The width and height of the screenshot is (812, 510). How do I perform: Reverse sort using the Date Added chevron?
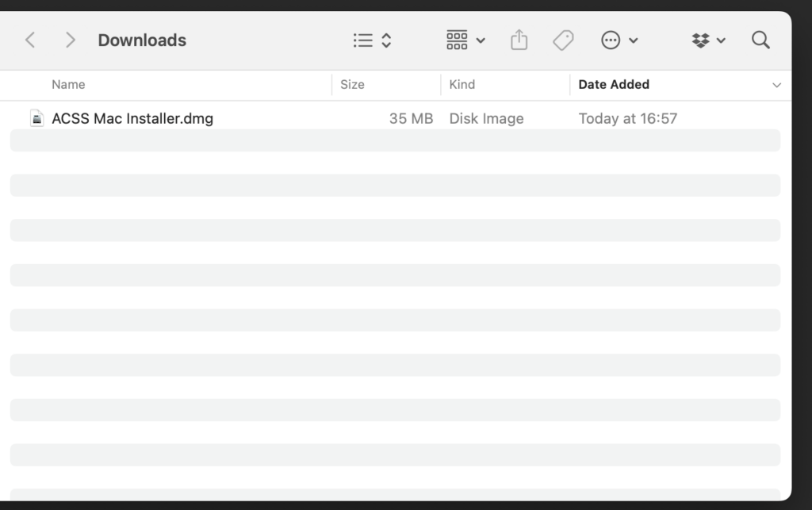776,85
